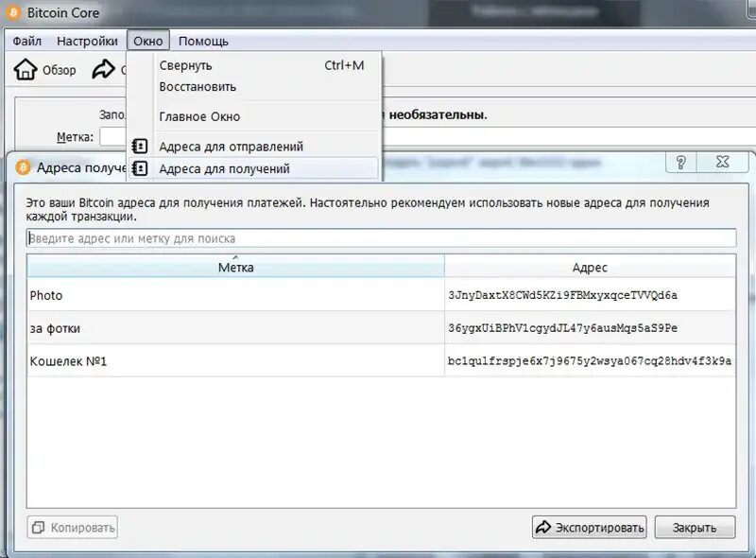
Task: Click the export arrow icon on Экспортировать
Action: click(x=542, y=527)
